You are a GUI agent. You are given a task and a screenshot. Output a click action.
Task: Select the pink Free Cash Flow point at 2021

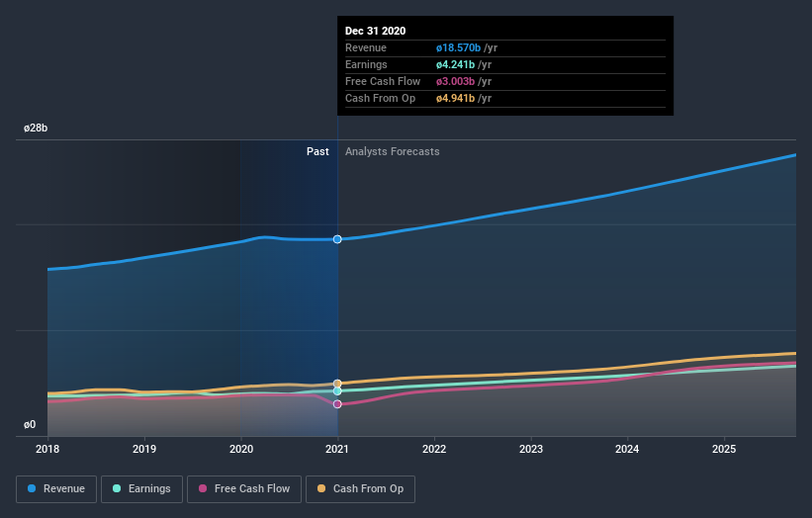click(337, 404)
